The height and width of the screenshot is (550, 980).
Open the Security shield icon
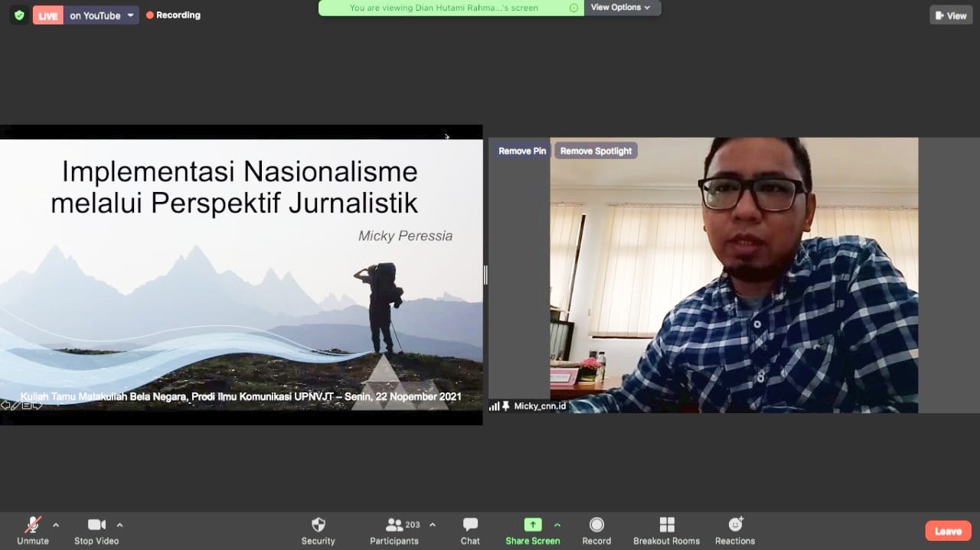click(x=318, y=525)
